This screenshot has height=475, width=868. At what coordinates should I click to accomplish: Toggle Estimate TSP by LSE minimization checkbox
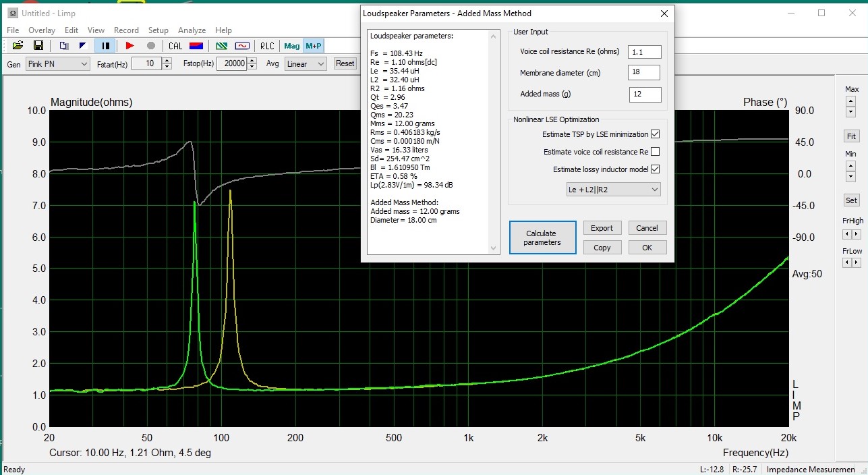coord(655,134)
